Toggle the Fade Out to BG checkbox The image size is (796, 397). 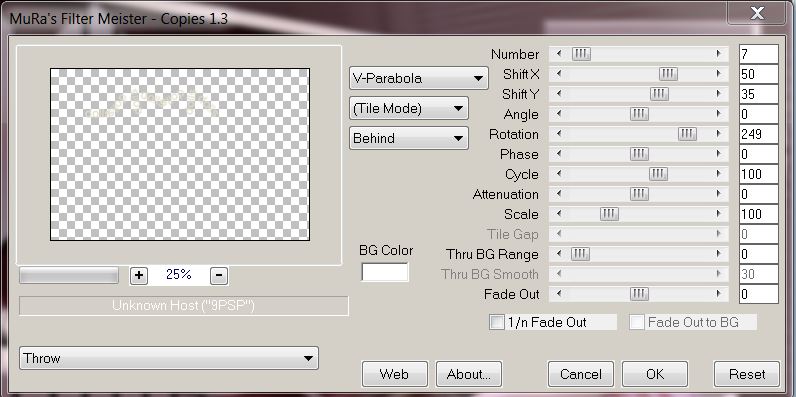click(637, 322)
